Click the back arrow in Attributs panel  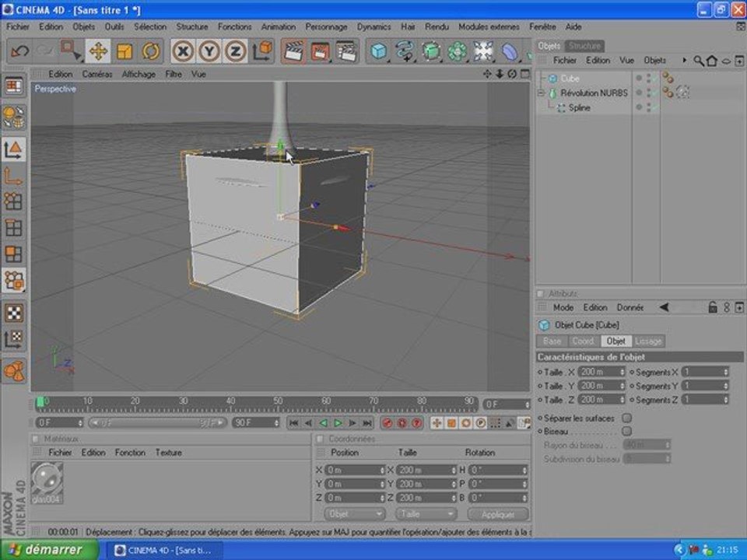(x=664, y=308)
